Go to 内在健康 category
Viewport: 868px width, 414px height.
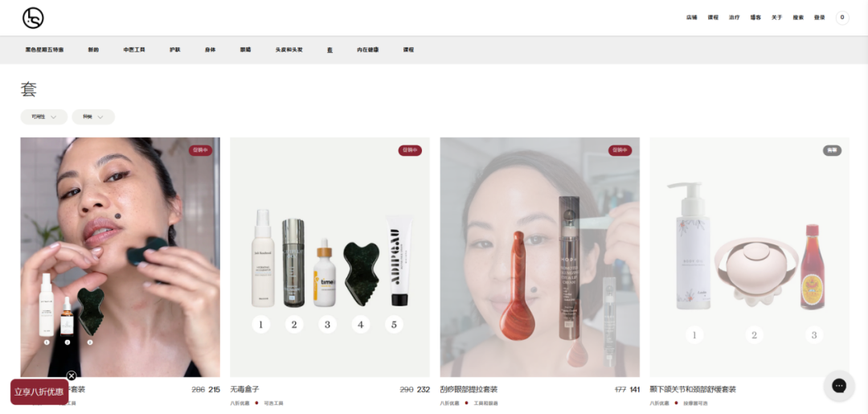coord(368,50)
